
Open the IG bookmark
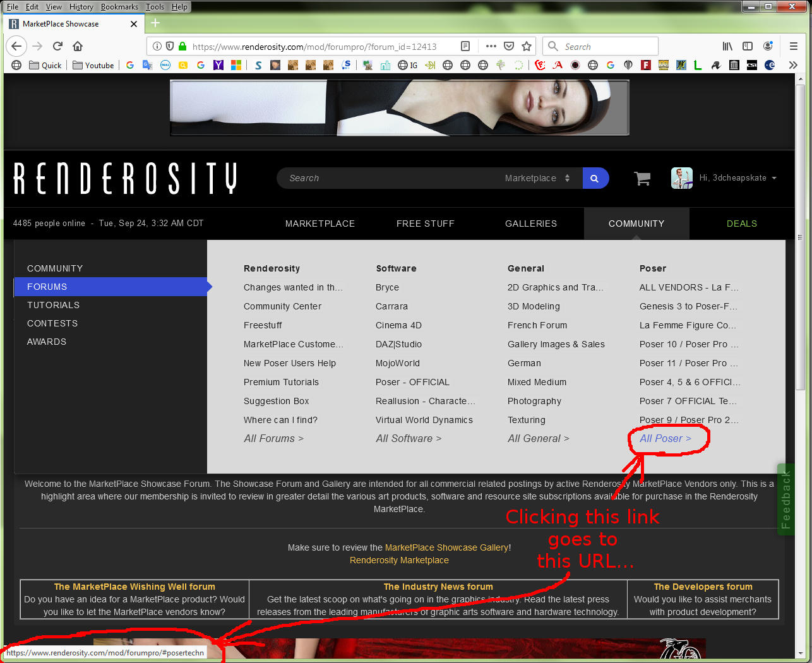click(408, 65)
